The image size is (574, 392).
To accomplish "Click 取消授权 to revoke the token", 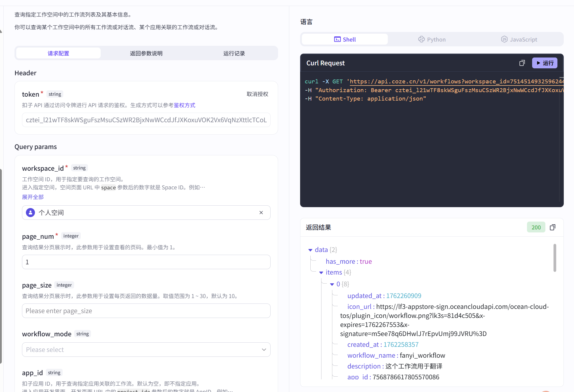I will pyautogui.click(x=257, y=94).
